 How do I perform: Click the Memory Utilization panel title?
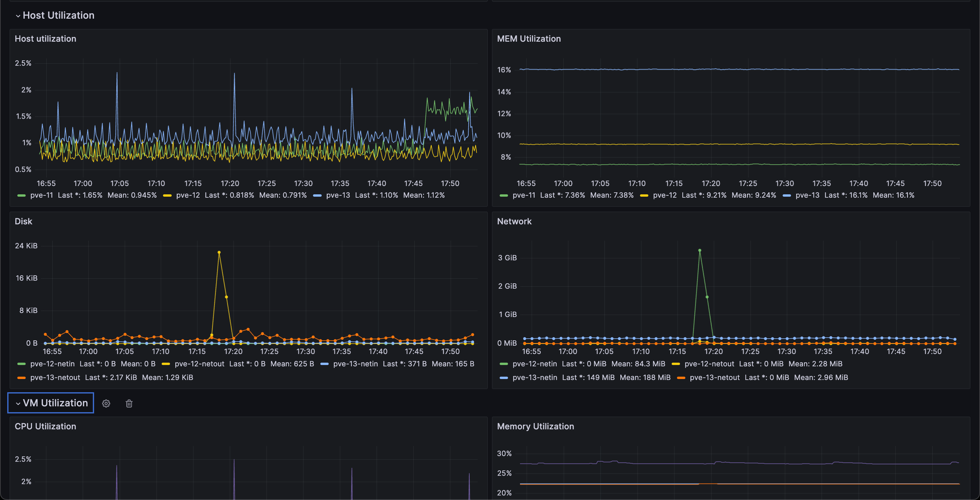pyautogui.click(x=535, y=426)
